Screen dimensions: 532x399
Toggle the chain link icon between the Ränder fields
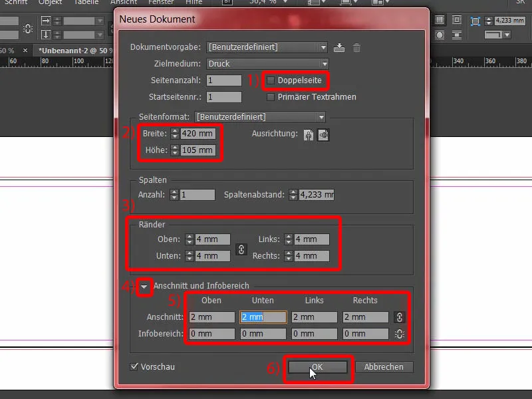point(241,249)
